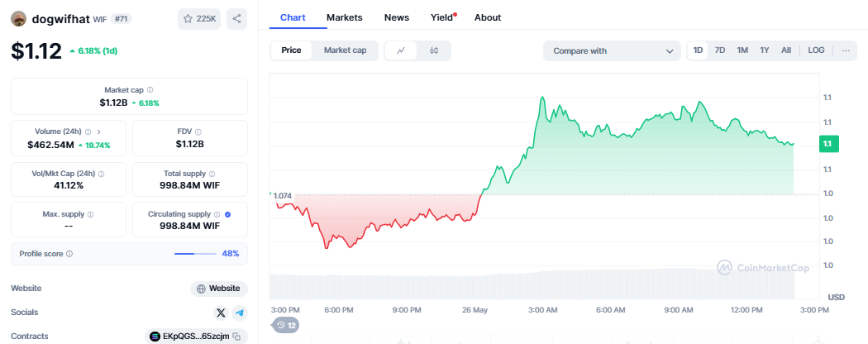Screen dimensions: 868x344
Task: Click the EKpQGS...65zcjm contract address
Action: coord(197,337)
